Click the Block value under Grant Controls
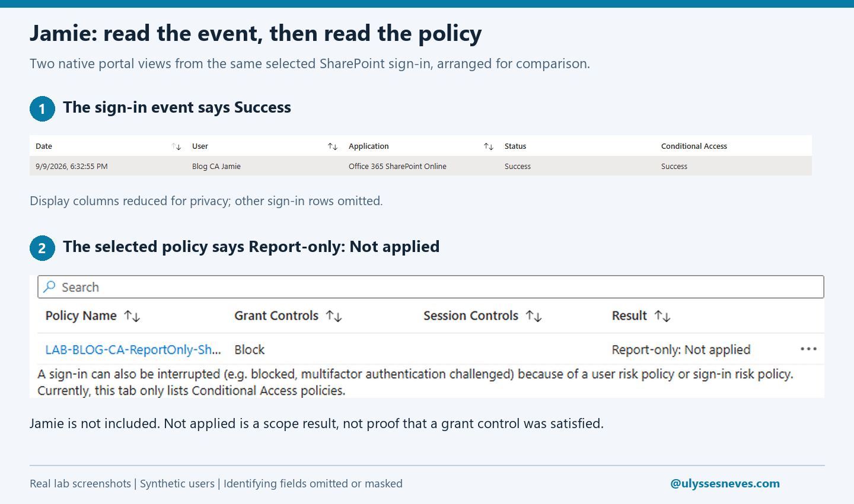 (250, 350)
